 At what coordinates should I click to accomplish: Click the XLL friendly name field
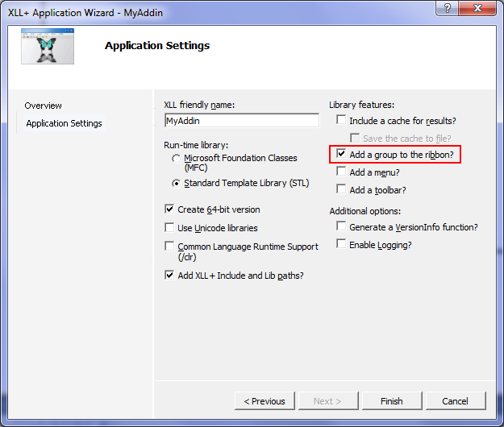pyautogui.click(x=242, y=120)
